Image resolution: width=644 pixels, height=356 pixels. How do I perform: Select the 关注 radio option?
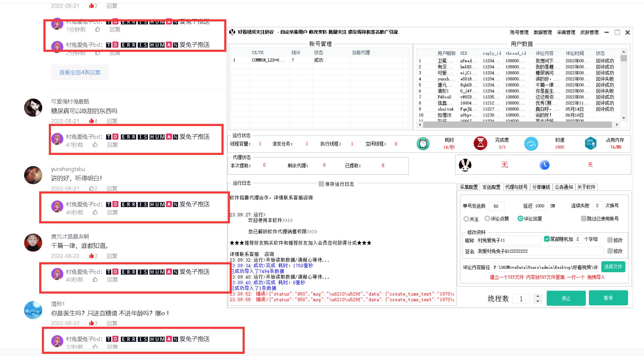(466, 219)
